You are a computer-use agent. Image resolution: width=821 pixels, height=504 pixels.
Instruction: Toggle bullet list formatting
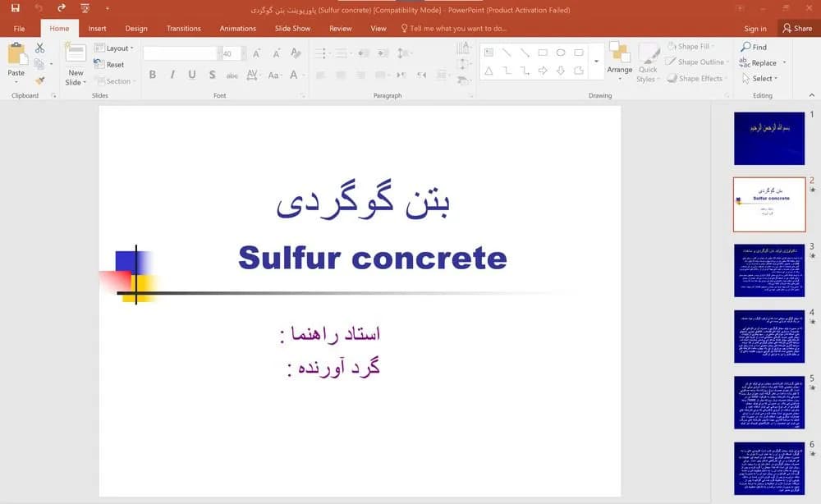(x=322, y=53)
